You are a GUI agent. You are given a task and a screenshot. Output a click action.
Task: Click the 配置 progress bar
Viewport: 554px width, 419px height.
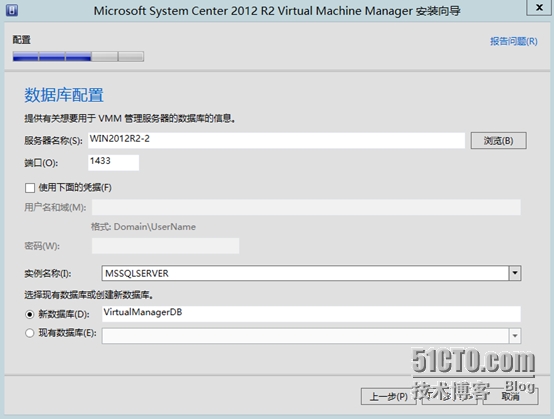[x=78, y=56]
